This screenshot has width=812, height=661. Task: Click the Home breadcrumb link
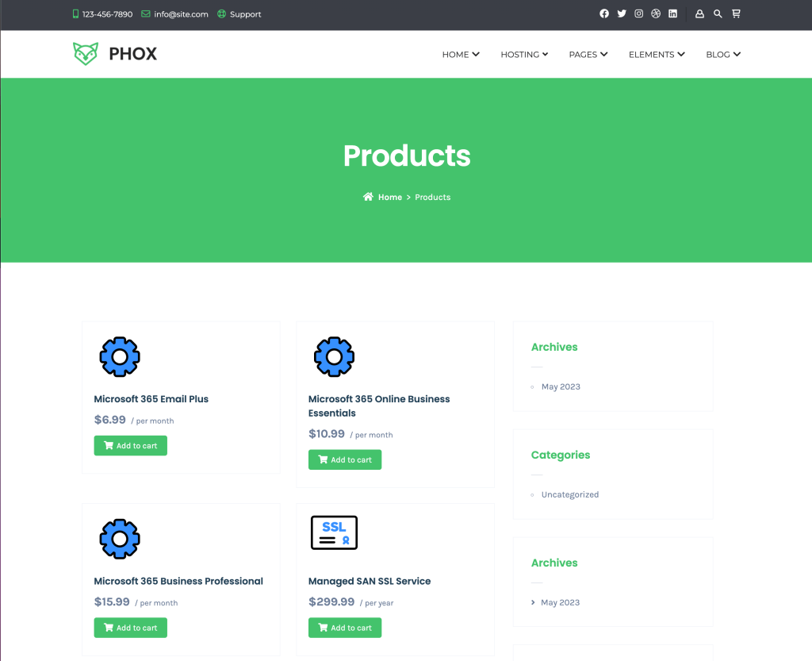coord(389,197)
